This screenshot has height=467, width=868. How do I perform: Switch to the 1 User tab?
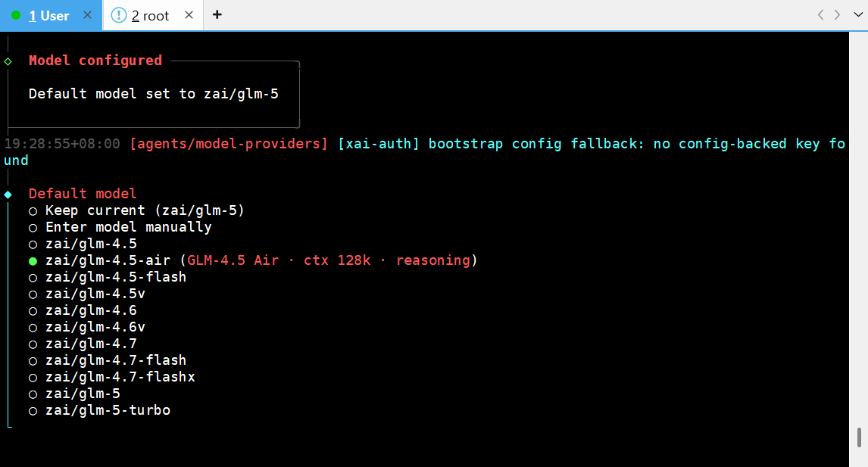[x=49, y=15]
